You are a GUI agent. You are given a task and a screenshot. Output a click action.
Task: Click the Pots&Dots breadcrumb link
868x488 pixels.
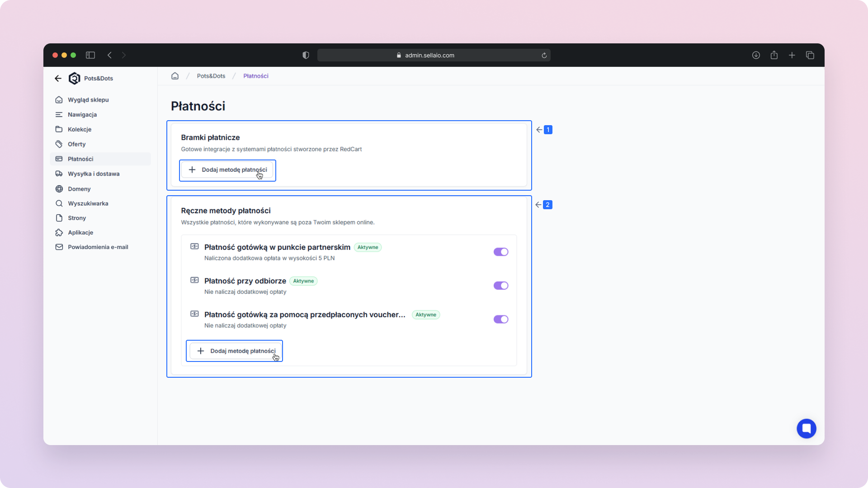pos(211,76)
